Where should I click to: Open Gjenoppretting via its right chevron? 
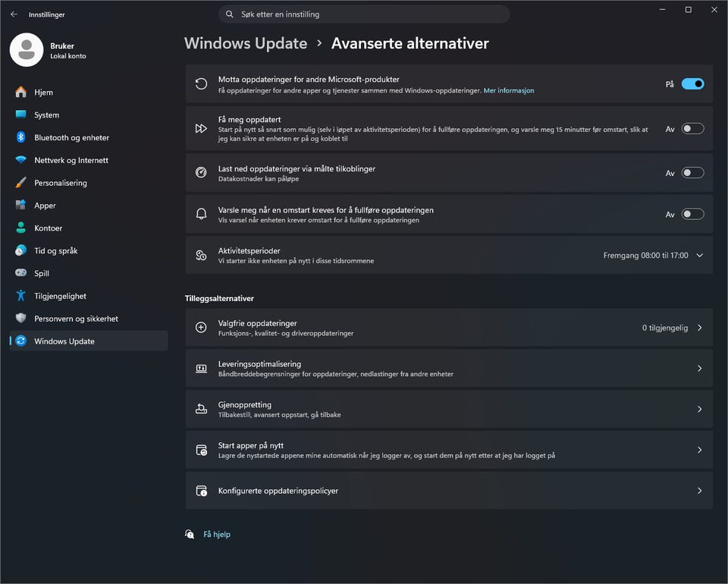[700, 409]
